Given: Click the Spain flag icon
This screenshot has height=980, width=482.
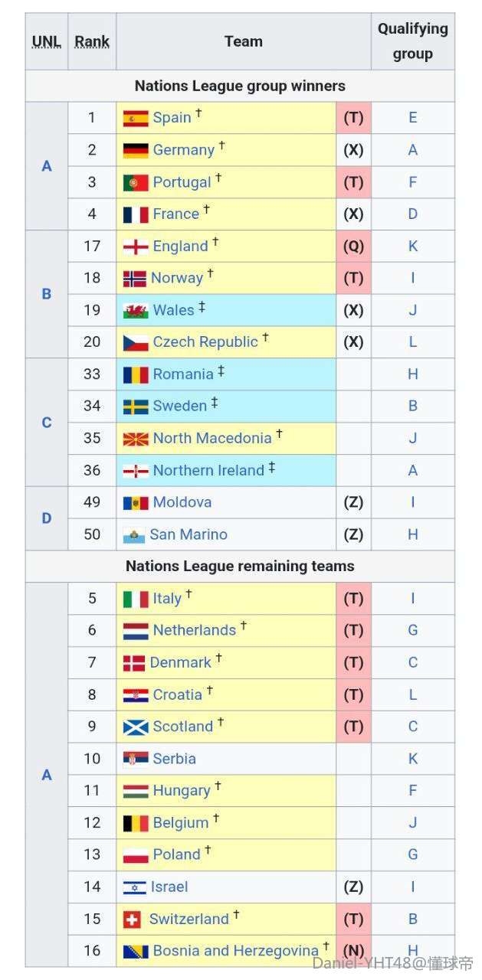Looking at the screenshot, I should 136,118.
